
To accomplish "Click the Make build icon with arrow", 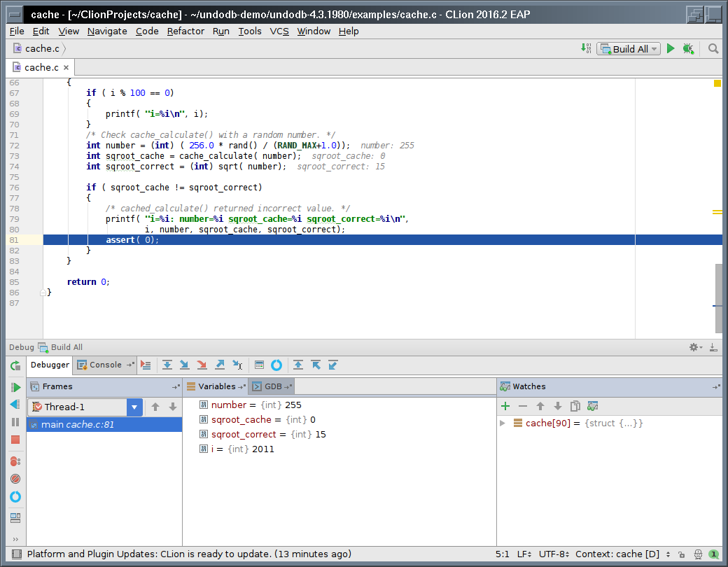I will click(586, 48).
